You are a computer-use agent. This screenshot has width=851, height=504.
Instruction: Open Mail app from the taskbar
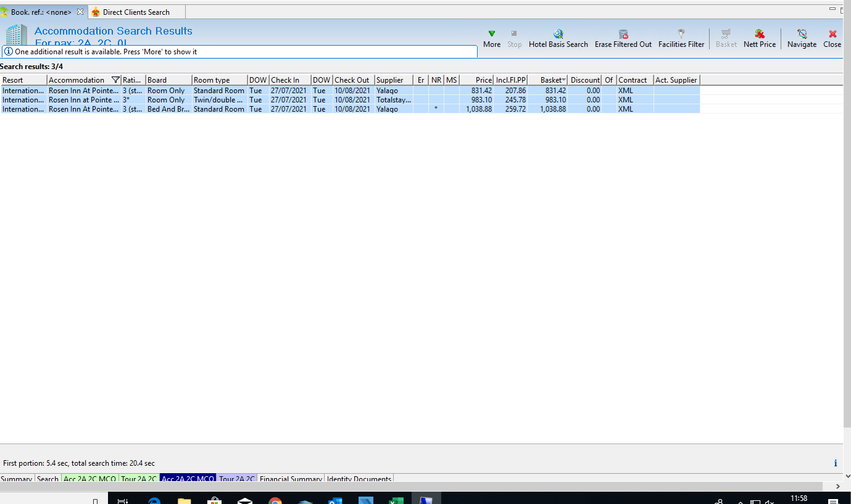(245, 501)
